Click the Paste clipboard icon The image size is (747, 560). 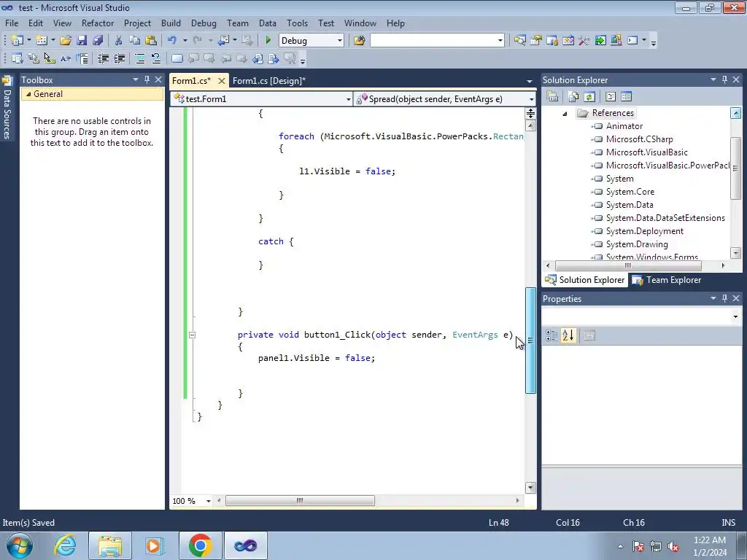151,41
